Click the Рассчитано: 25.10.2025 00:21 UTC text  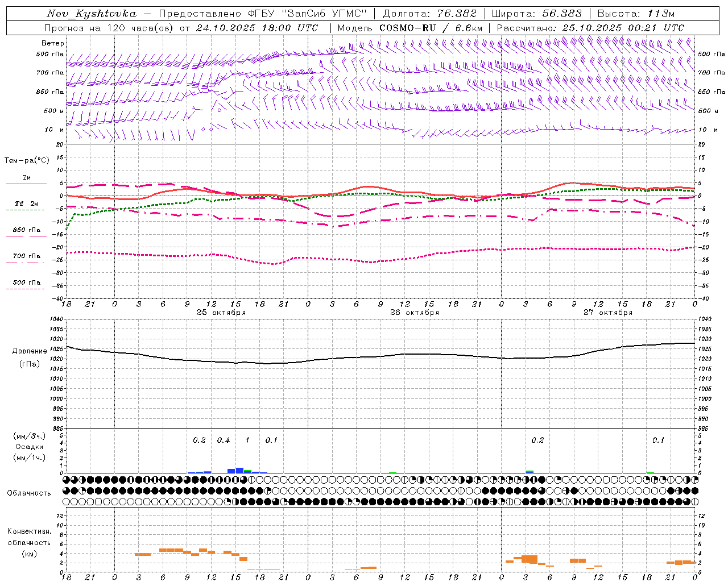point(590,28)
